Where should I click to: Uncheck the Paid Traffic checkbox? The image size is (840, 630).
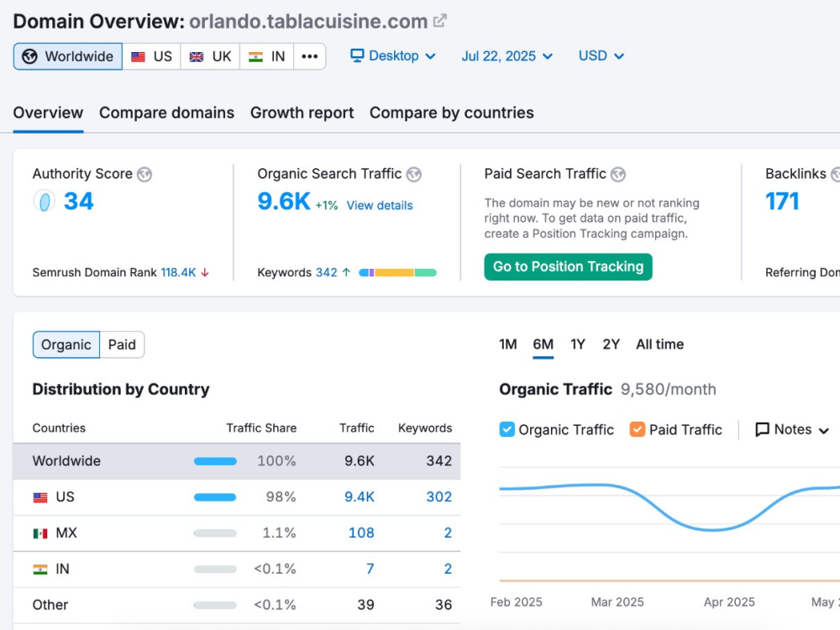click(x=638, y=429)
